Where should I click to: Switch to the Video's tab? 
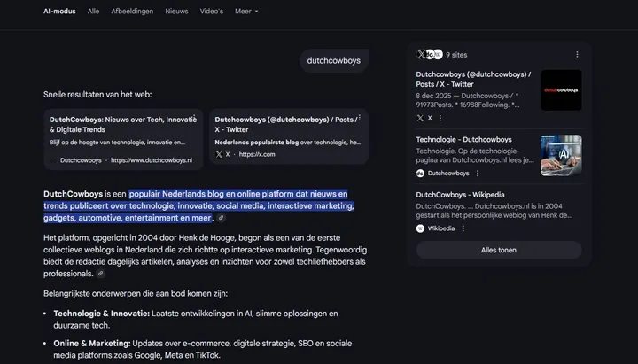[x=212, y=12]
